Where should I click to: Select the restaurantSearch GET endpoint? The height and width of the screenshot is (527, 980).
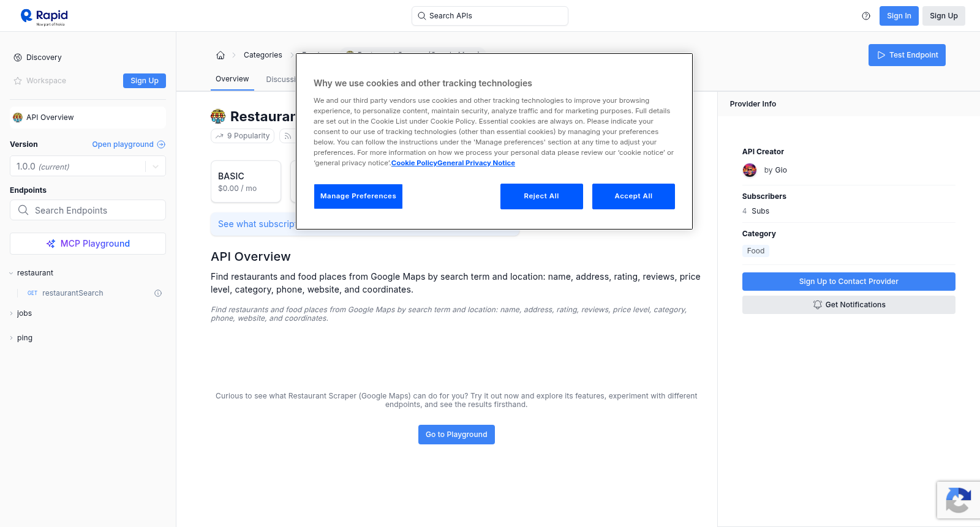(72, 293)
